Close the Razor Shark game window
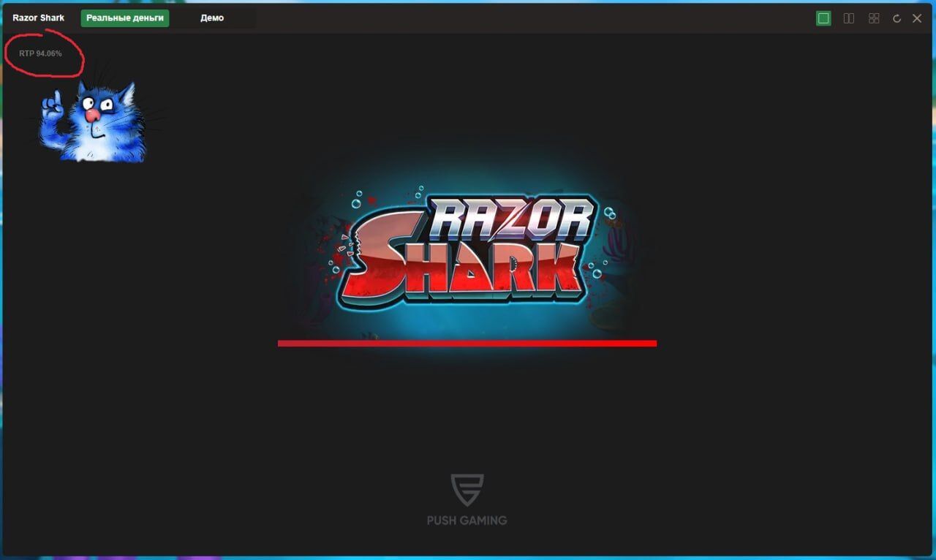This screenshot has width=936, height=560. point(917,18)
